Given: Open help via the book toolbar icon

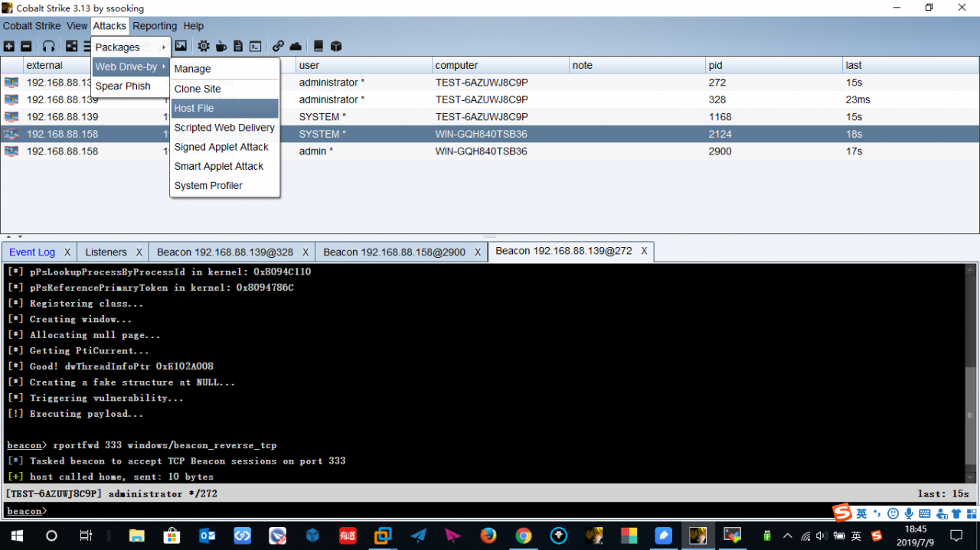Looking at the screenshot, I should coord(318,47).
